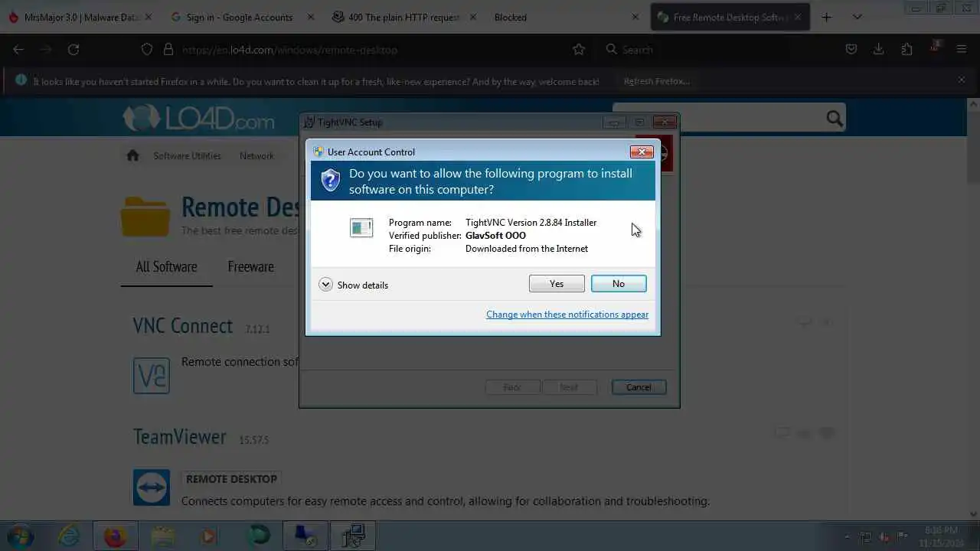Click the Firefox taskbar icon

click(x=115, y=536)
